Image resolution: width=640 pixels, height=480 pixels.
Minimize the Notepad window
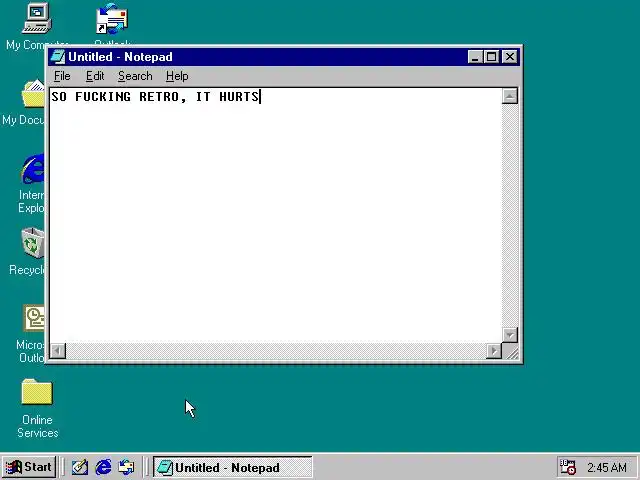click(x=475, y=57)
